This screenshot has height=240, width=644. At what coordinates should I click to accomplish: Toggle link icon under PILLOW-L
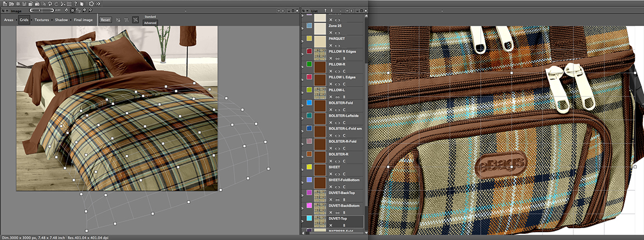click(x=338, y=97)
